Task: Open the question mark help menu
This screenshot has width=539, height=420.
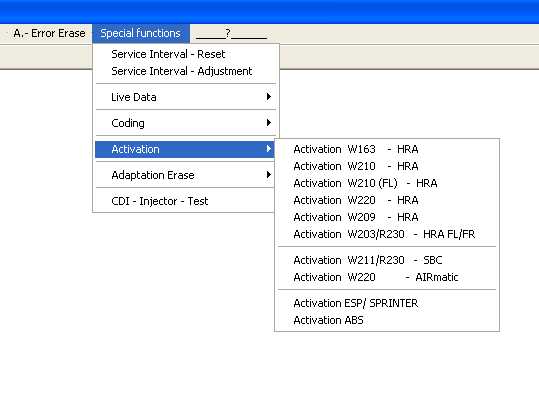Action: coord(231,33)
